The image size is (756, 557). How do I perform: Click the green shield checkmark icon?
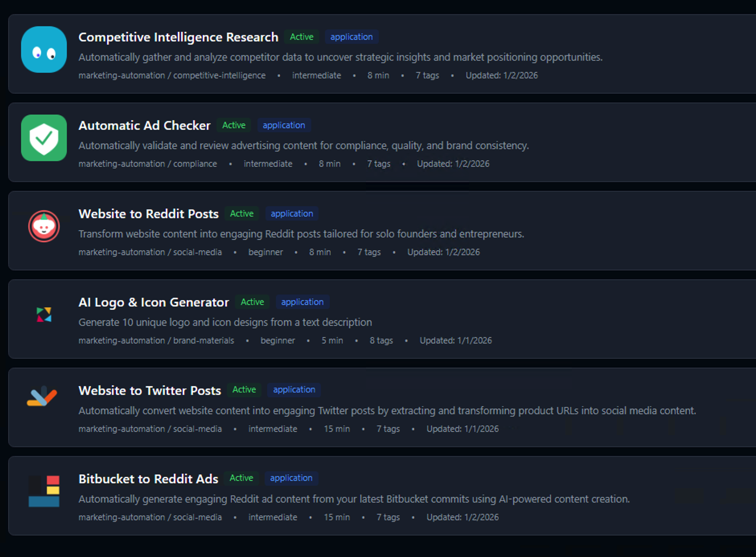[44, 138]
